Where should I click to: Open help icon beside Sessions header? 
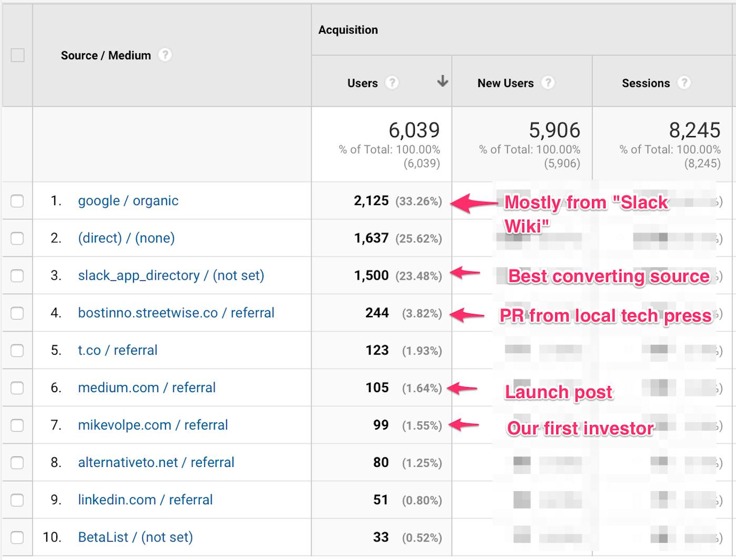[684, 83]
